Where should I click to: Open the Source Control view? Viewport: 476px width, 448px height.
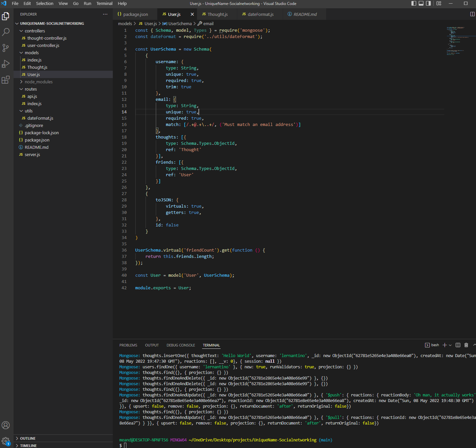pos(6,48)
